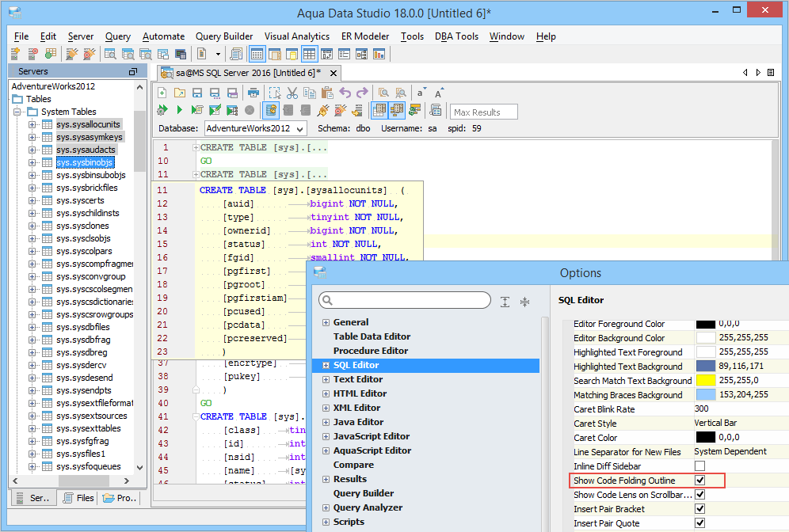
Task: Open the Database dropdown showing AdventureWorks2012
Action: (256, 128)
